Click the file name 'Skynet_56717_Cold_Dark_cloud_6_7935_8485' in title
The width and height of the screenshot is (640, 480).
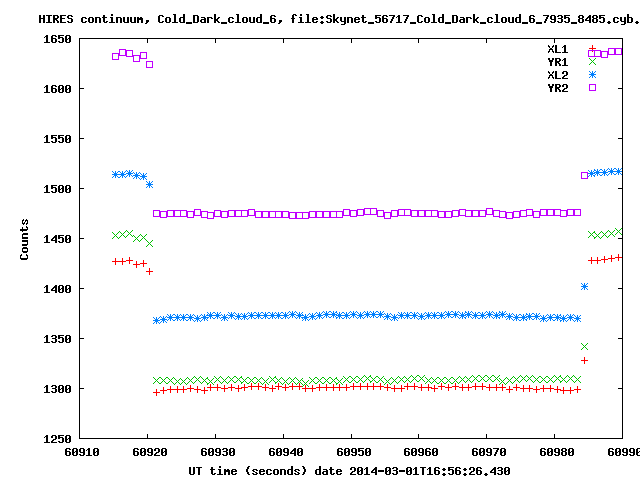(x=467, y=19)
